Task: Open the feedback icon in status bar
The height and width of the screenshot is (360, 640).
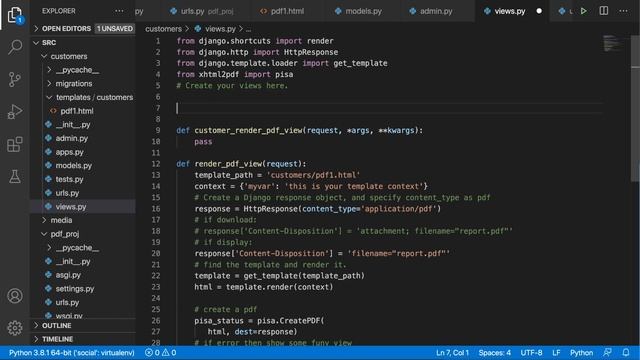Action: (x=608, y=353)
